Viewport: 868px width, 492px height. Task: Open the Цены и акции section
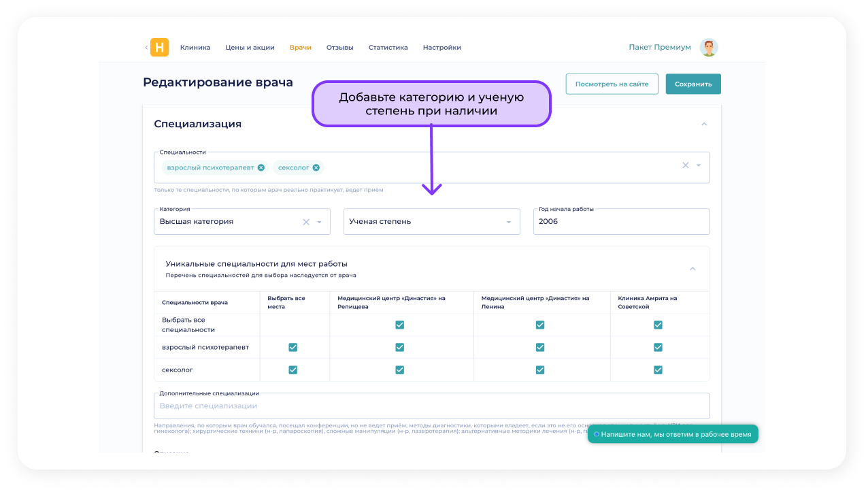(250, 48)
